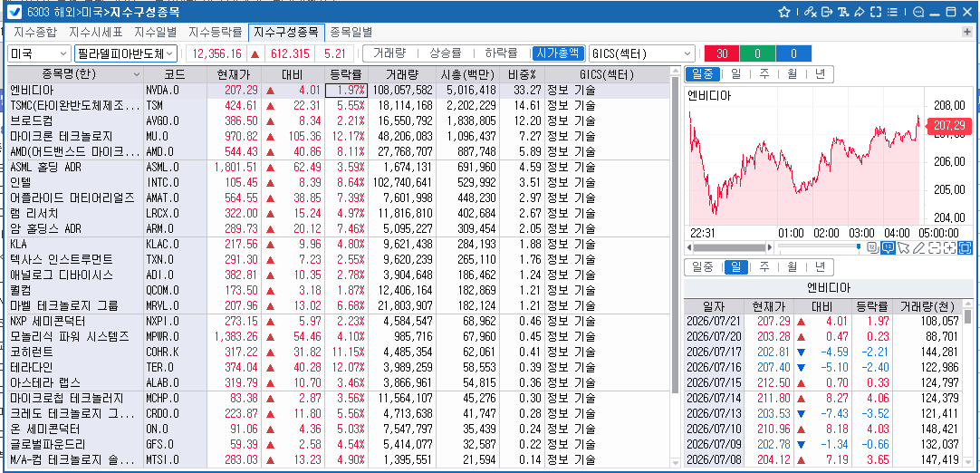Click the 12,356.16 index value field
This screenshot has height=473, width=980.
pos(216,53)
